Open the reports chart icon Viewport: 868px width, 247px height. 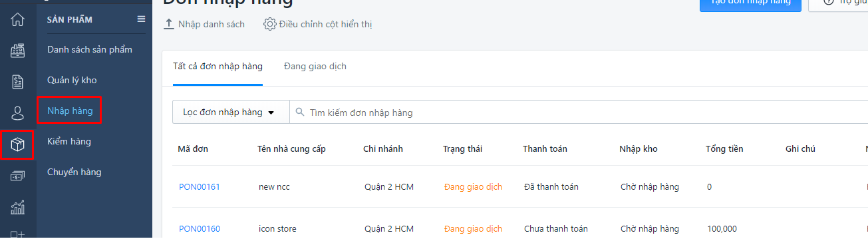coord(18,207)
